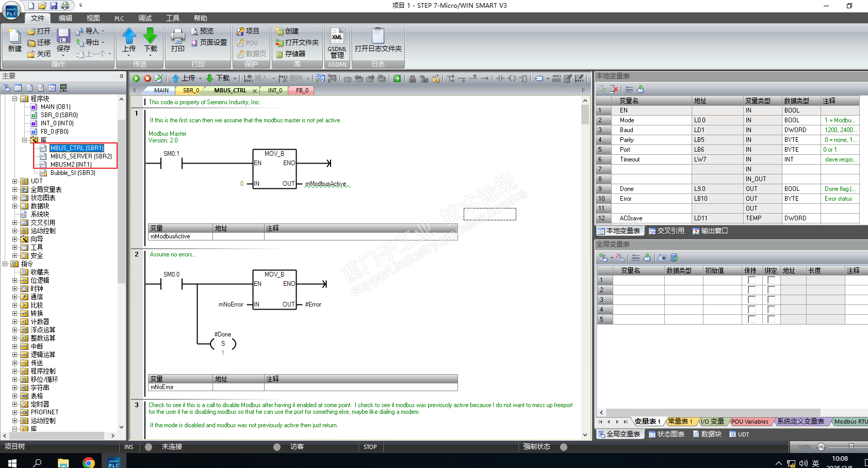Click the Save icon in the ribbon
Viewport: 868px width, 468px height.
(63, 36)
